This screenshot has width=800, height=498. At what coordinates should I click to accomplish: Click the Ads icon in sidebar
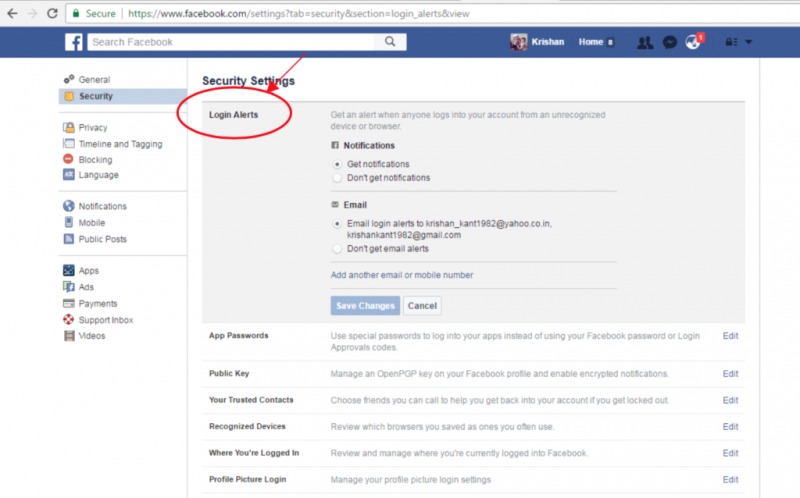[x=69, y=286]
